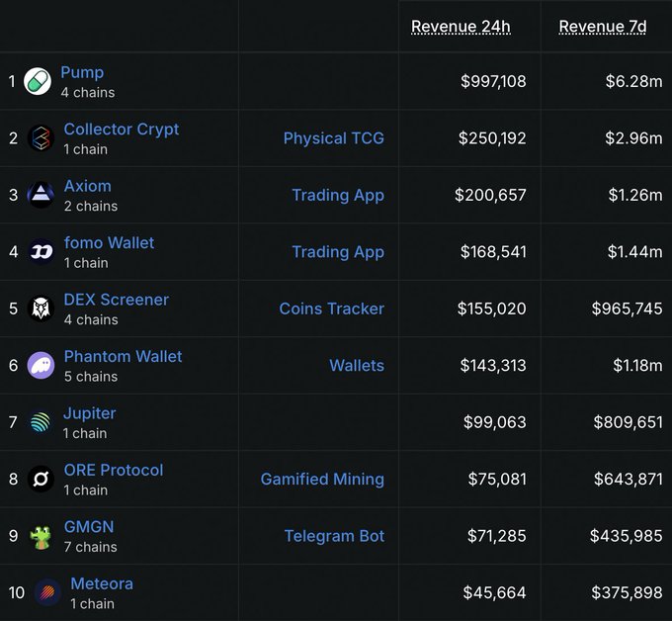Open the DEX Screener protocol link

(117, 300)
